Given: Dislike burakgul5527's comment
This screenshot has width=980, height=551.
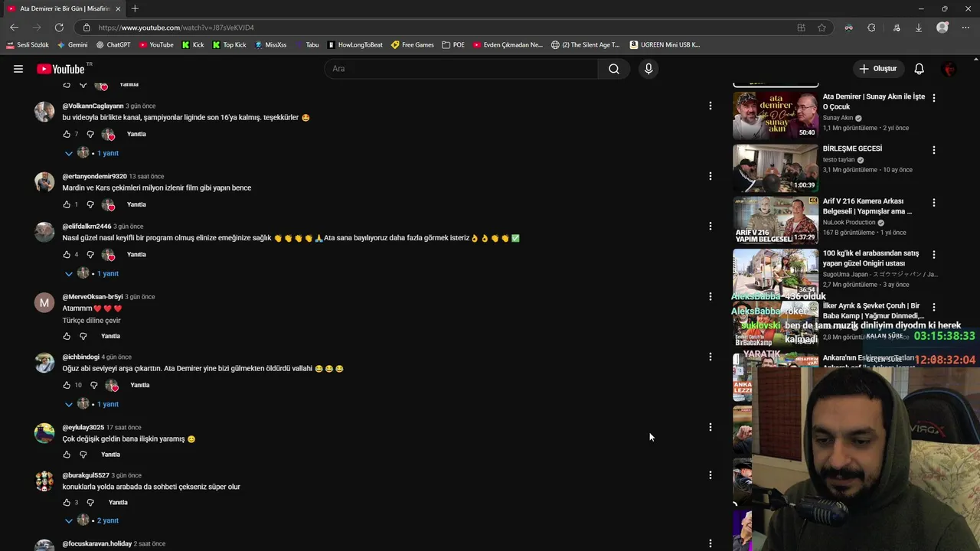Looking at the screenshot, I should pos(90,503).
